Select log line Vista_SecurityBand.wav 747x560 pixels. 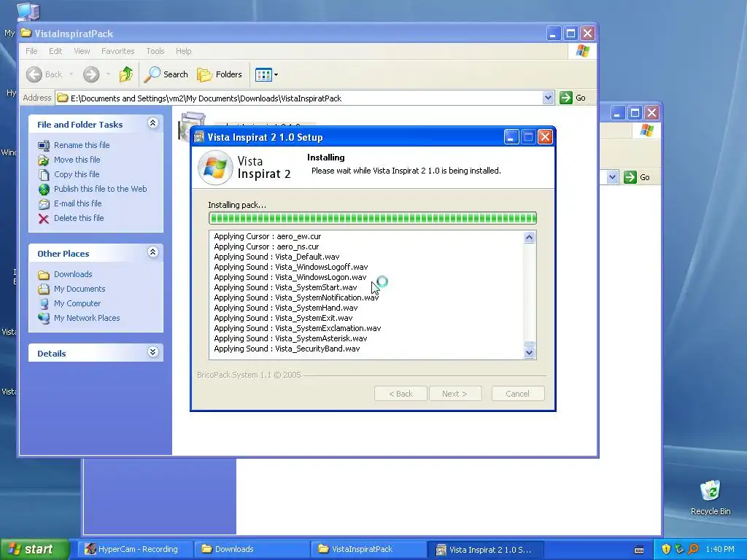coord(287,349)
